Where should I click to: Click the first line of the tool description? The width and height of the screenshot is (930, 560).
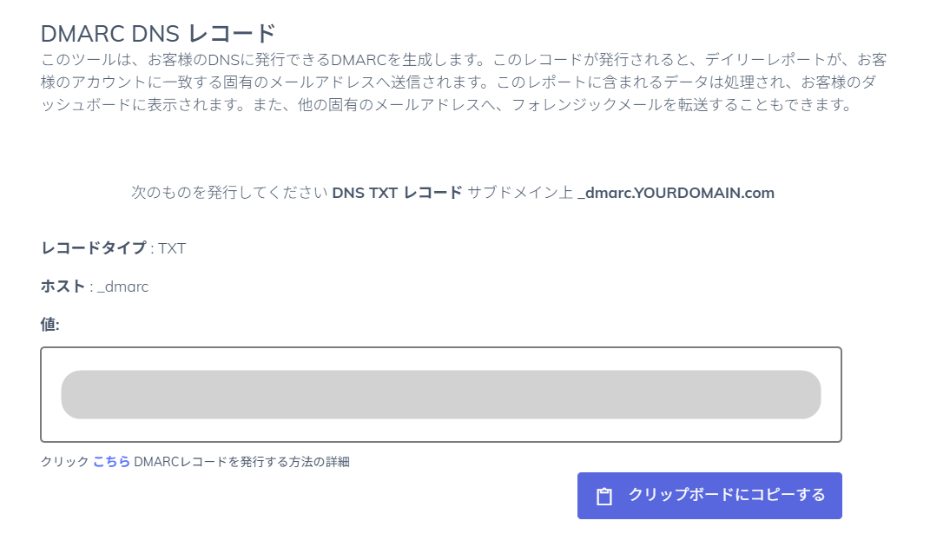(464, 59)
